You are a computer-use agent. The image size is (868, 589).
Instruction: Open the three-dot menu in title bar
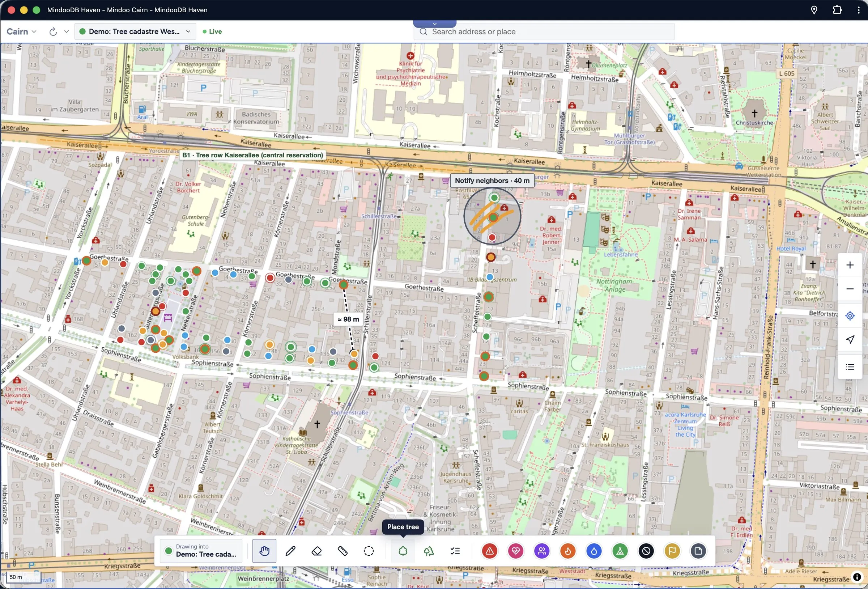(x=858, y=10)
